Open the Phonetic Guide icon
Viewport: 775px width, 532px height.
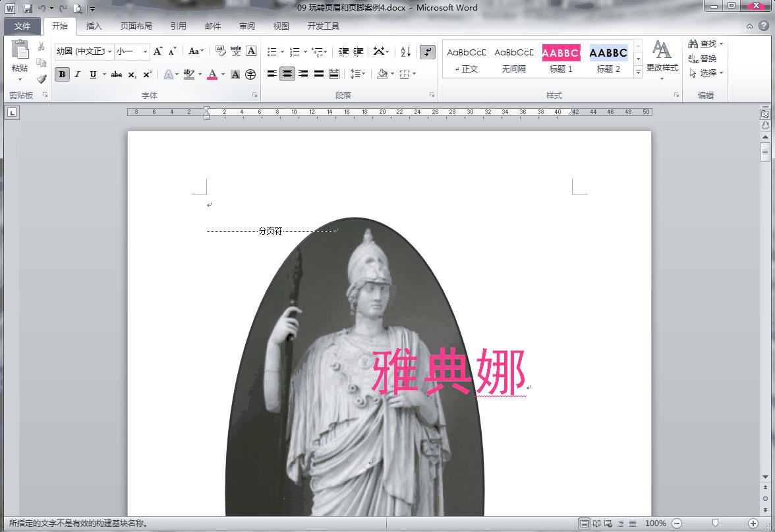[238, 52]
